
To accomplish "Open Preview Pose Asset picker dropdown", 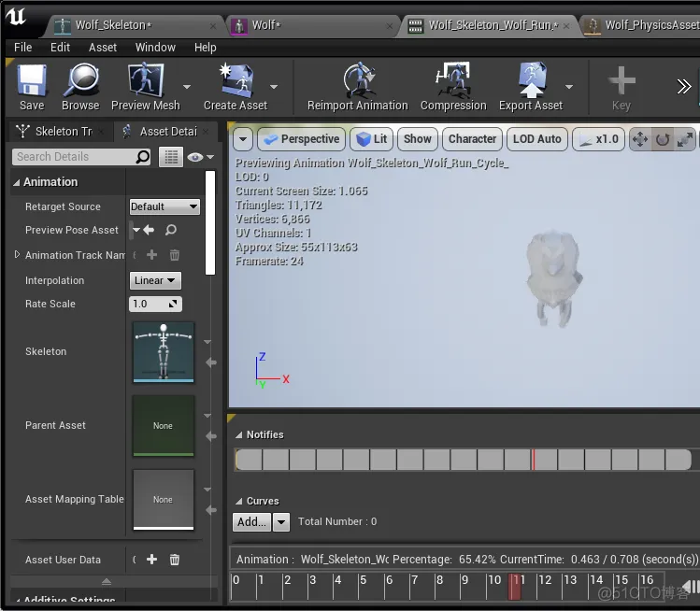I will point(136,230).
